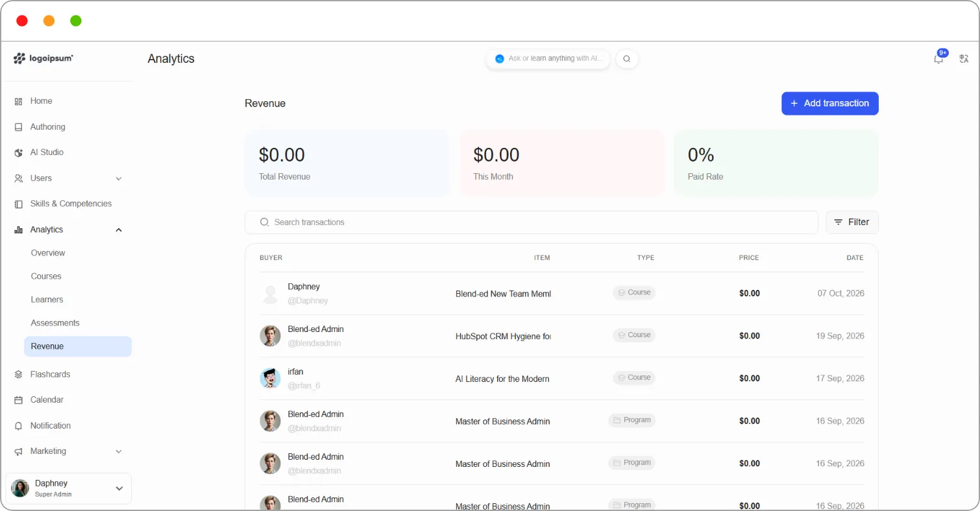Click the 07 Oct, 2026 date

841,294
